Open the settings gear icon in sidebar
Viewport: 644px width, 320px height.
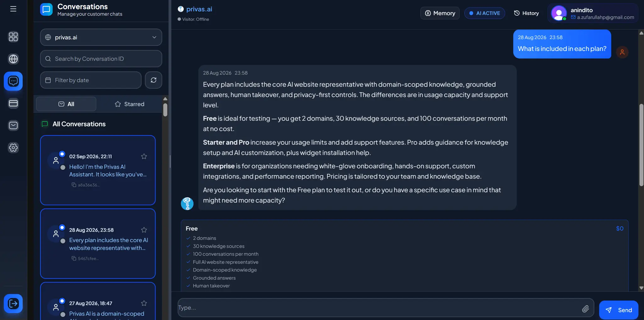(x=13, y=148)
